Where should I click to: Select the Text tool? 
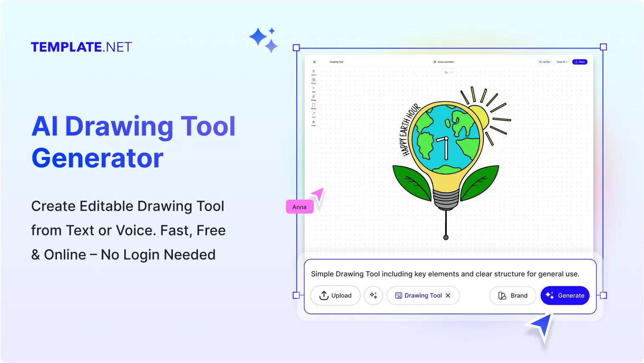click(313, 89)
